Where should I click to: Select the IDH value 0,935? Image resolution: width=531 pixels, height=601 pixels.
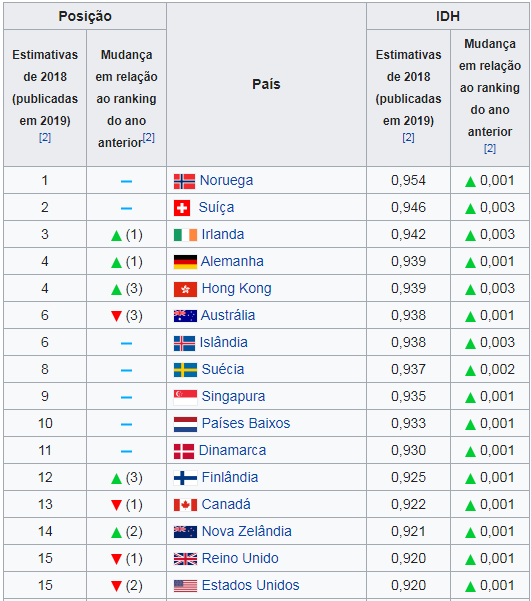tap(408, 397)
